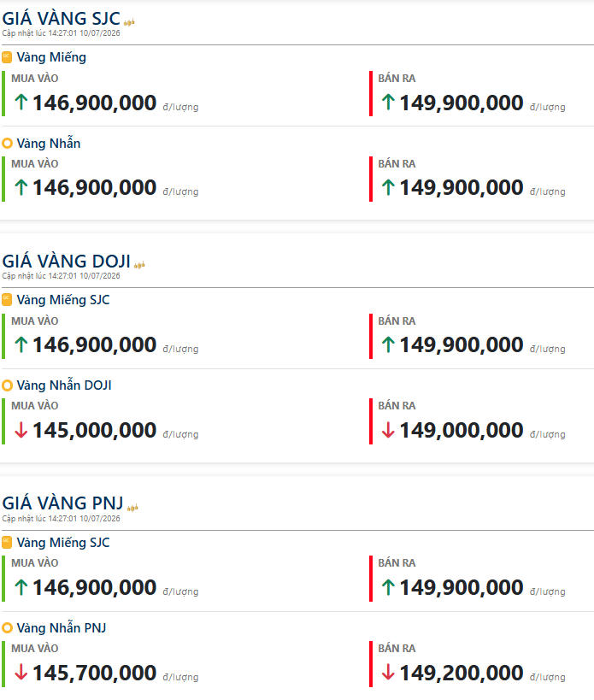This screenshot has height=700, width=594.
Task: Click the small gold icon after GIÁ VÀNG DOJI title
Action: click(139, 265)
